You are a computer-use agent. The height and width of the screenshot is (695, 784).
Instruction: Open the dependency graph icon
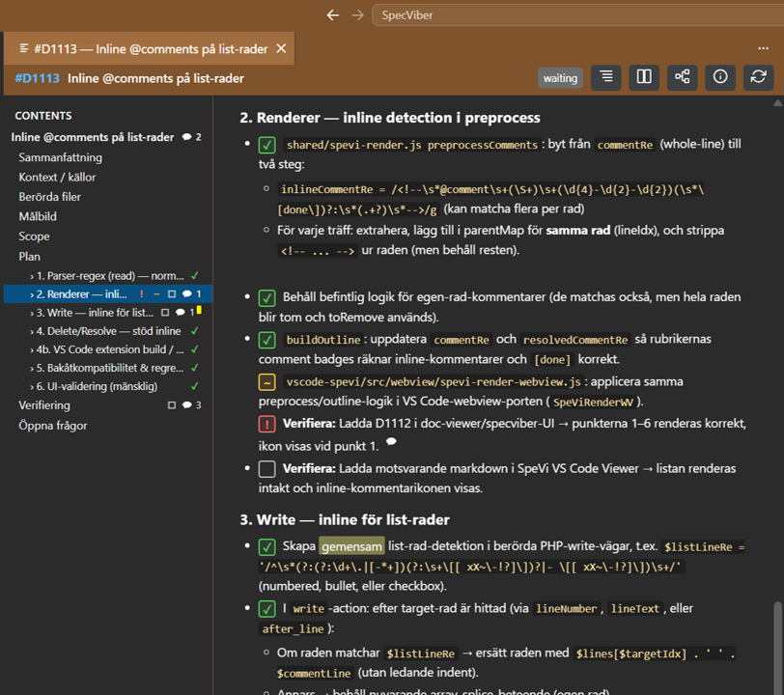[x=682, y=77]
